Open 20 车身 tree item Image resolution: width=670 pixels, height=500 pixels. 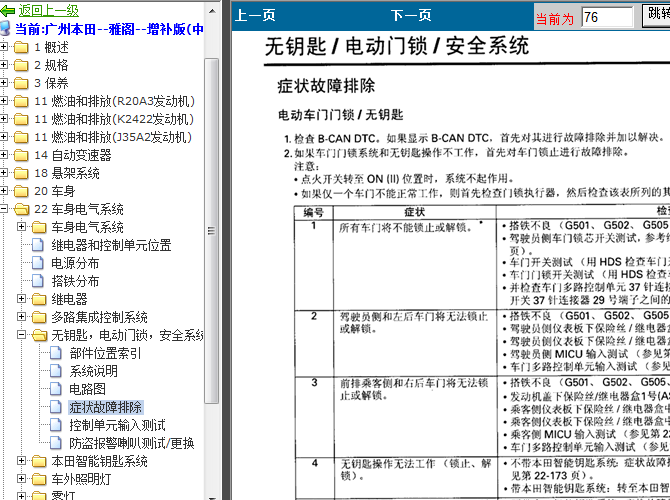tap(55, 191)
